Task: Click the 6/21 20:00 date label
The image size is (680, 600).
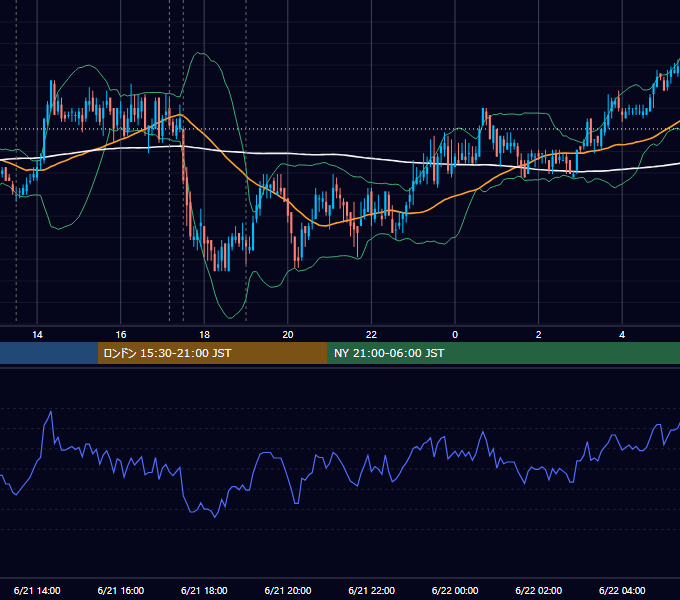Action: point(288,590)
